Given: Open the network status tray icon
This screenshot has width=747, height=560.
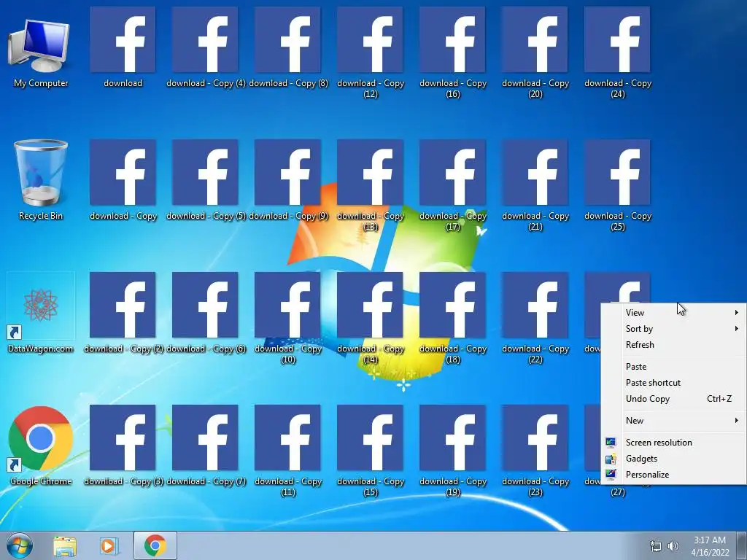Looking at the screenshot, I should pyautogui.click(x=656, y=546).
